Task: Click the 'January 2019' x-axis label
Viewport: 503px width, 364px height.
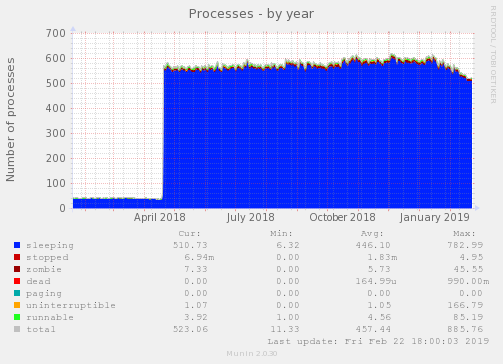Action: 435,217
